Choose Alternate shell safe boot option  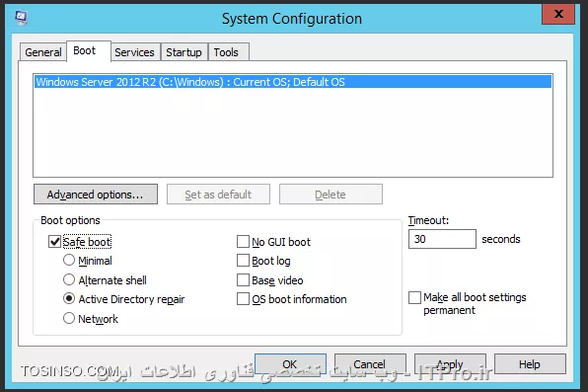(69, 279)
